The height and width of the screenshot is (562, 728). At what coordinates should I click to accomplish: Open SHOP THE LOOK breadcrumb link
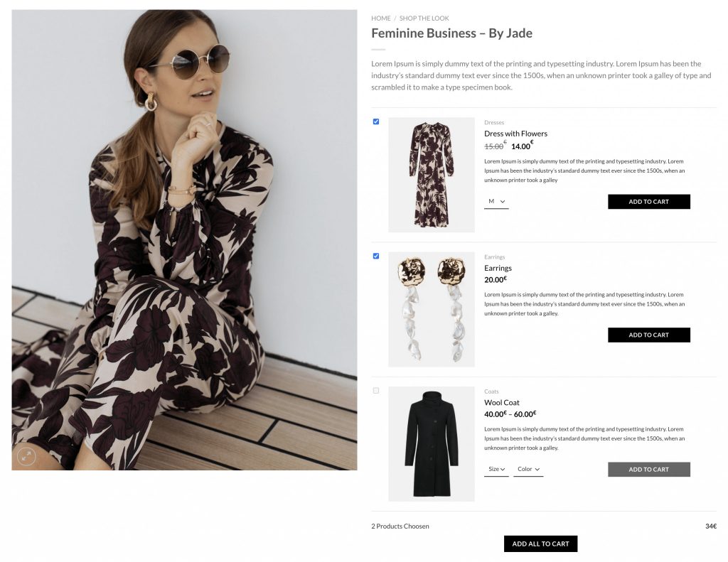(424, 18)
